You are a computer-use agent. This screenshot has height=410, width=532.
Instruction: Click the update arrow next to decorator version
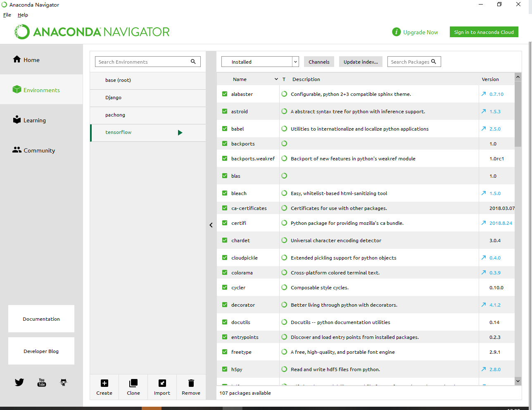pyautogui.click(x=484, y=305)
